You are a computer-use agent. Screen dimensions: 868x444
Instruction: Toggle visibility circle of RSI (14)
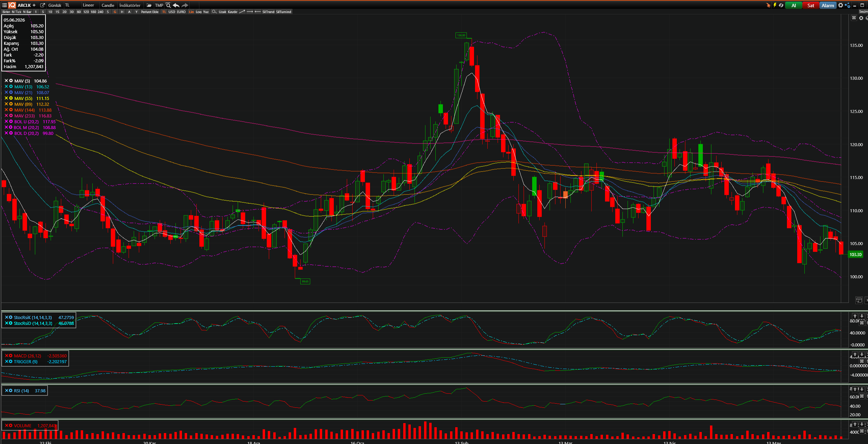[x=11, y=391]
